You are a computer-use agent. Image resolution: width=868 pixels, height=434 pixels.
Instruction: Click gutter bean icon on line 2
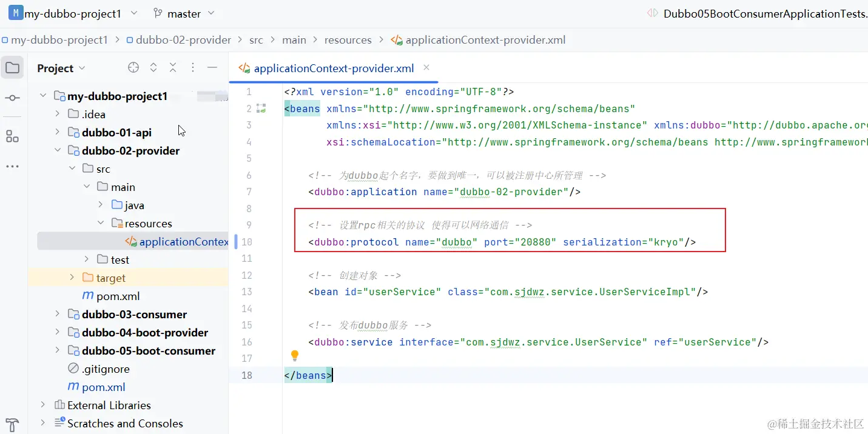261,109
